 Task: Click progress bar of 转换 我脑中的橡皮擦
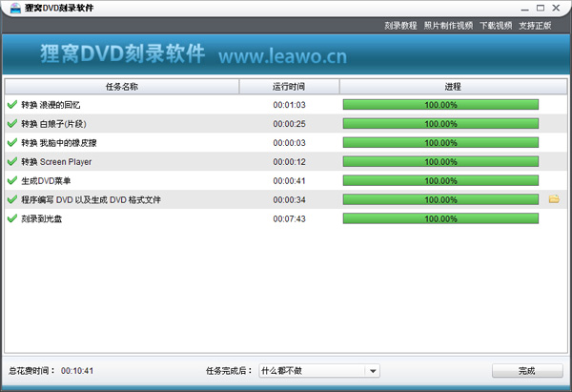(440, 143)
